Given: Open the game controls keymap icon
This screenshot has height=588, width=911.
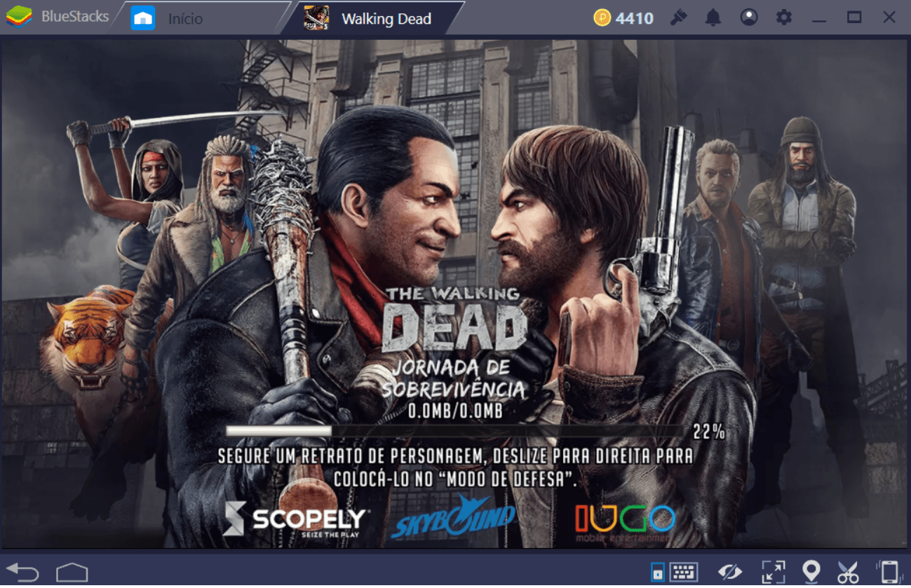Looking at the screenshot, I should click(657, 573).
